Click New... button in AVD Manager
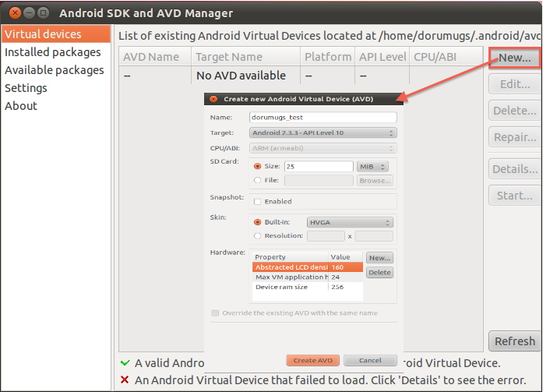This screenshot has height=392, width=543. point(515,58)
